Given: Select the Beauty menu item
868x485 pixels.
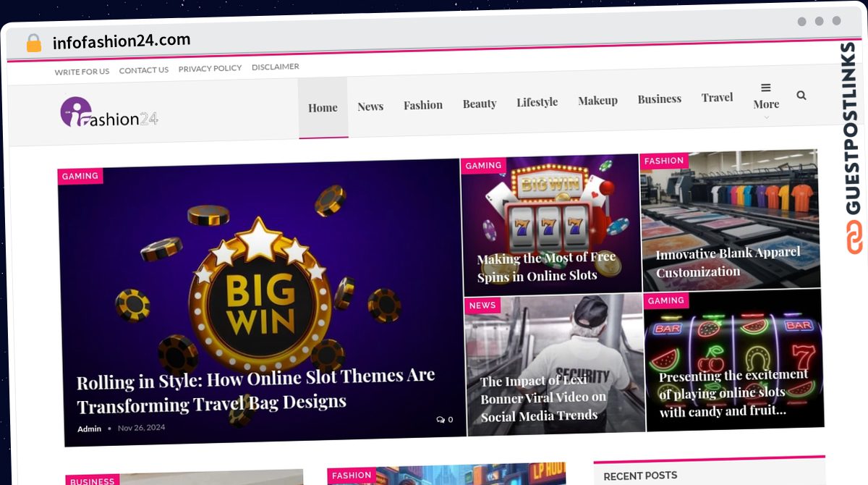Looking at the screenshot, I should click(x=480, y=104).
